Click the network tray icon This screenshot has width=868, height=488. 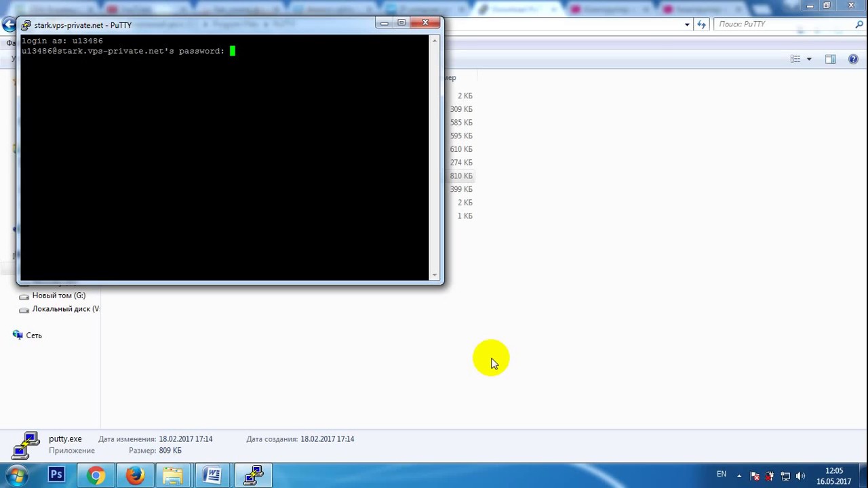[x=785, y=476]
